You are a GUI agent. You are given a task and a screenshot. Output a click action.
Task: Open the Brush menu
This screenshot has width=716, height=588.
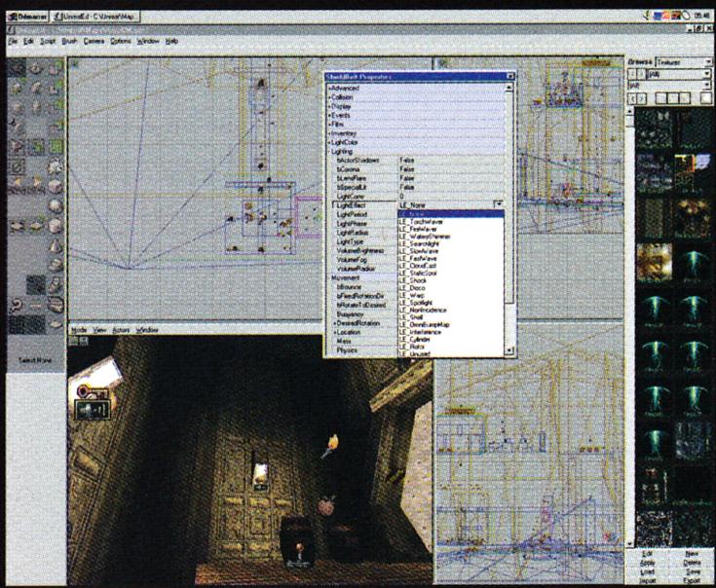coord(69,41)
